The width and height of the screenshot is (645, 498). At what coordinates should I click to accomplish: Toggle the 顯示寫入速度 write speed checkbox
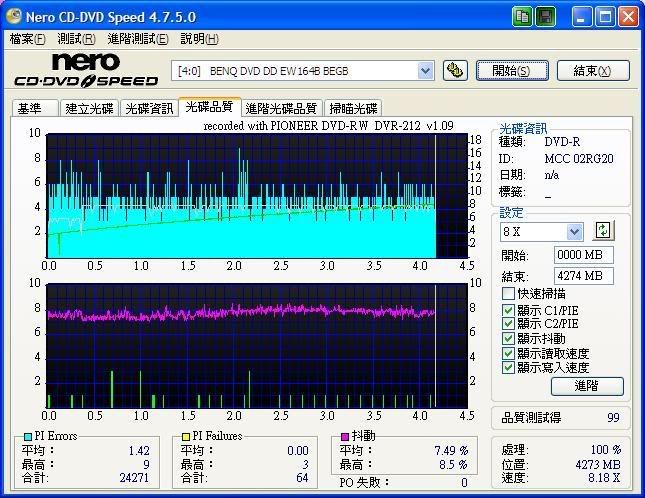click(508, 367)
